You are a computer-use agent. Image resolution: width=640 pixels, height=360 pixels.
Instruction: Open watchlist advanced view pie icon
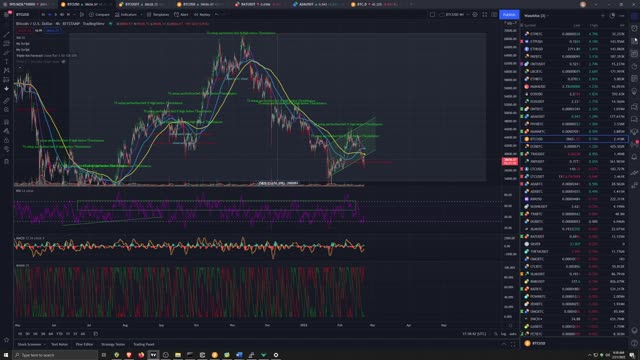pos(612,16)
